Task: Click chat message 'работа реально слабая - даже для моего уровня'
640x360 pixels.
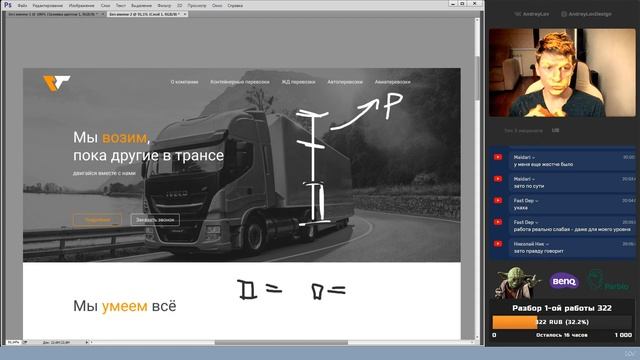Action: point(572,229)
